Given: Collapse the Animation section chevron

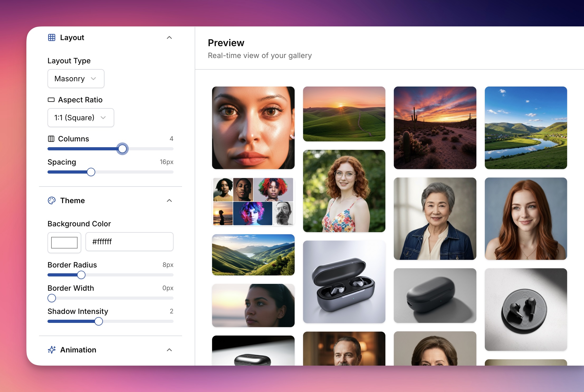Looking at the screenshot, I should [x=169, y=350].
